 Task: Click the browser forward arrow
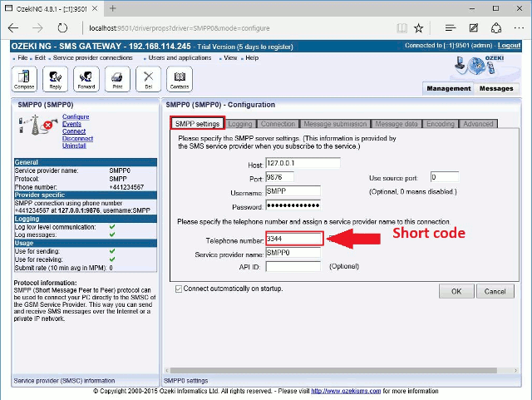click(37, 27)
